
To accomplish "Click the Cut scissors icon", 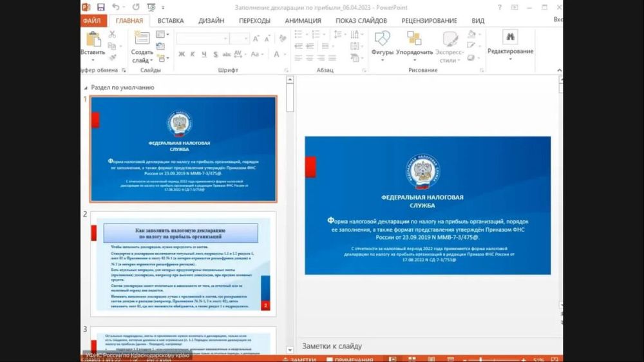I will point(112,35).
